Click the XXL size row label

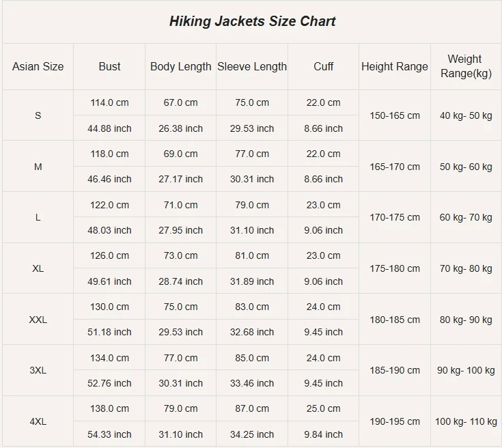pos(38,320)
